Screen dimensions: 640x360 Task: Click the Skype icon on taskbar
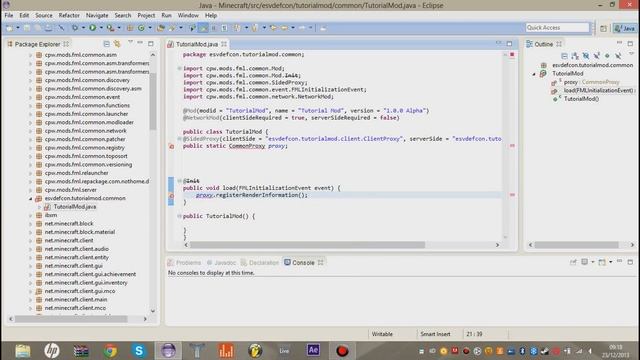[x=139, y=351]
